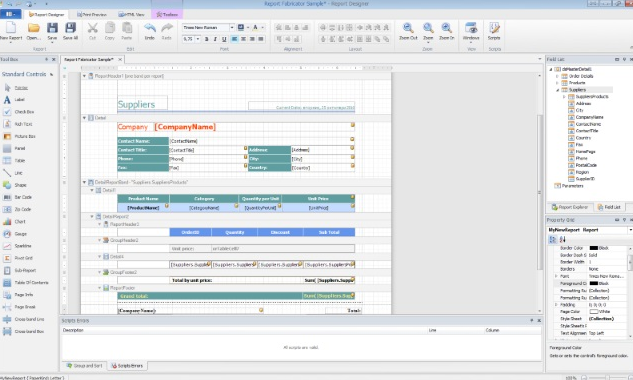Screen dimensions: 633x380
Task: Click the Save All icon
Action: [x=71, y=27]
